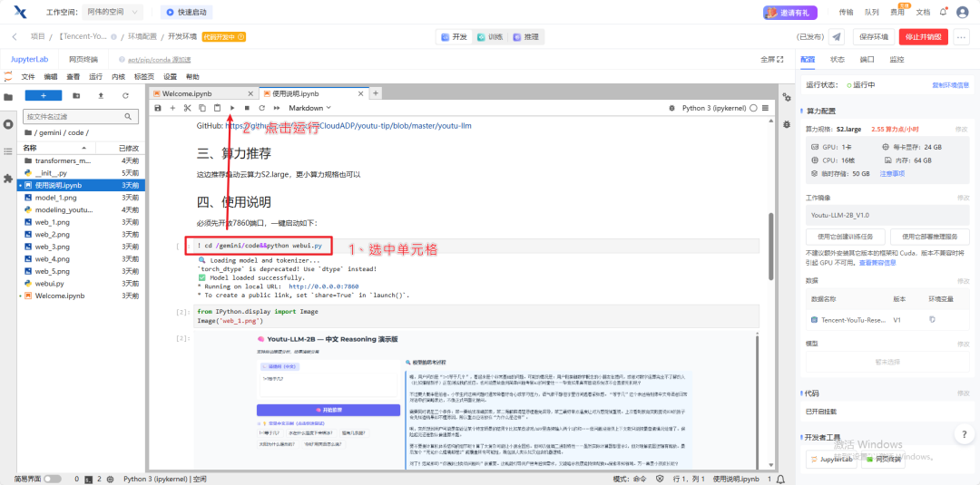Open webui.py in the file list

coord(49,284)
